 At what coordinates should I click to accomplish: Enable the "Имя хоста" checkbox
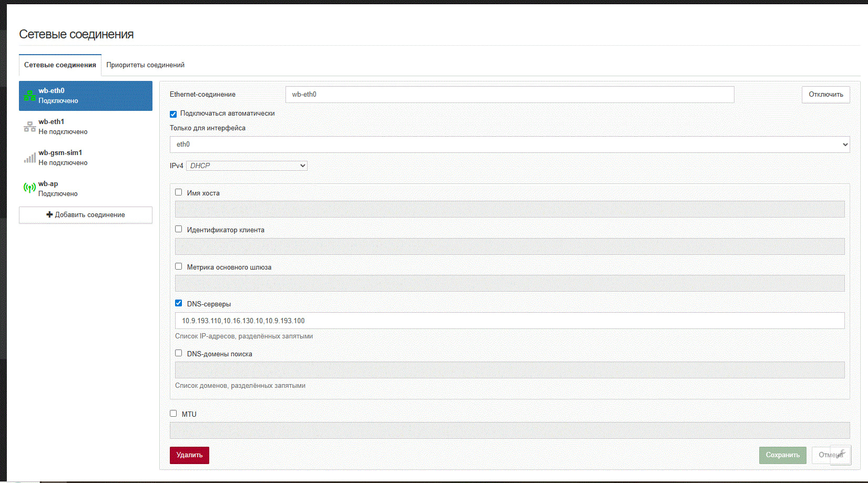[179, 192]
